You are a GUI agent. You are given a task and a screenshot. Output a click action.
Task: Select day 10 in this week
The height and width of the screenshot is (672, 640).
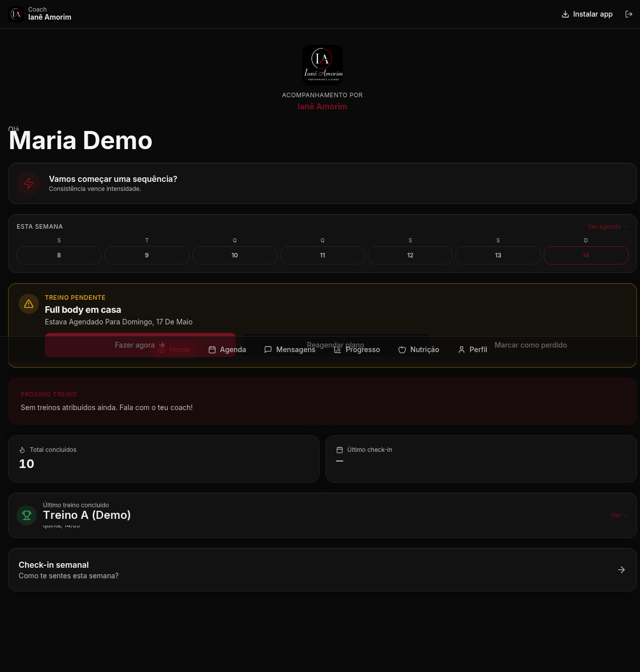coord(235,255)
